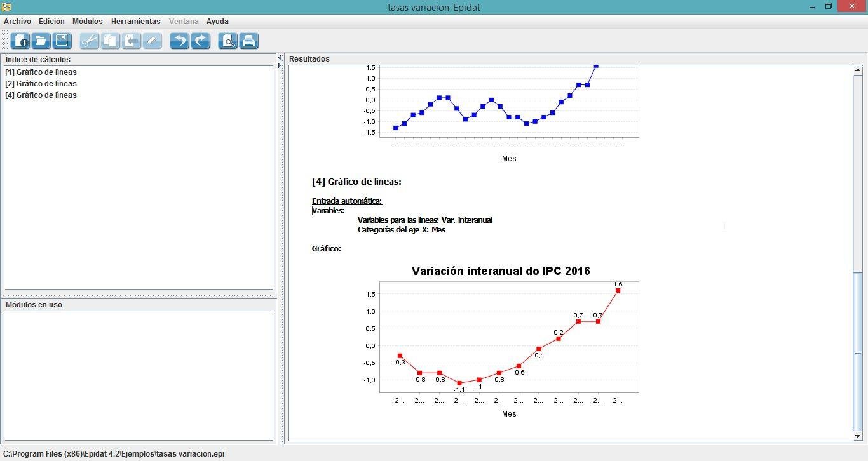Redo an action with the right curved arrow icon
This screenshot has width=868, height=461.
[x=200, y=41]
